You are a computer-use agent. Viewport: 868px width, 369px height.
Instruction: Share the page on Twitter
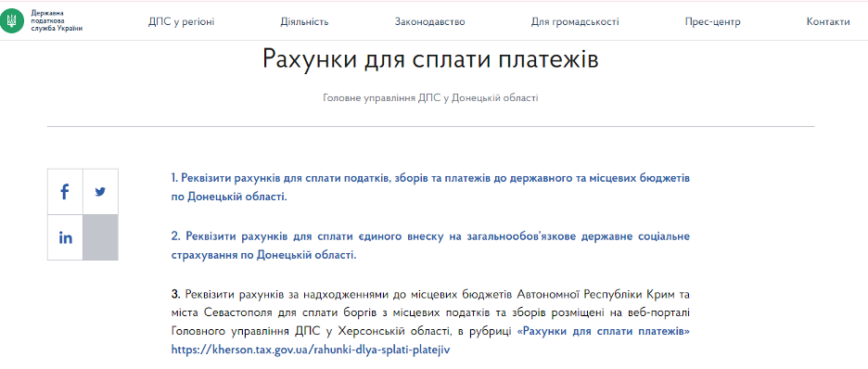tap(100, 191)
